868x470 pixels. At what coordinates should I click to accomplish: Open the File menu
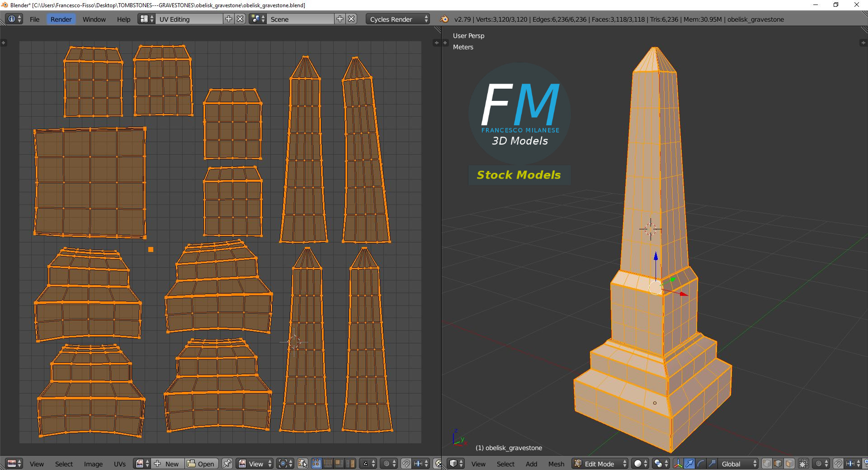pyautogui.click(x=34, y=19)
